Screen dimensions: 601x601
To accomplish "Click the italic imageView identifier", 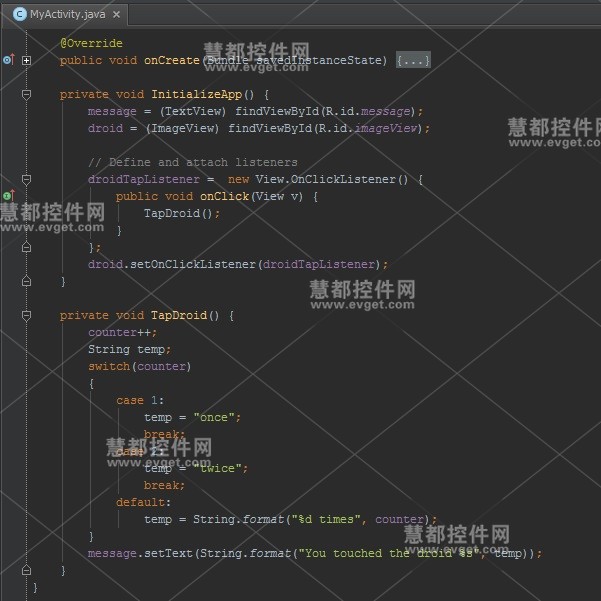I will [385, 128].
